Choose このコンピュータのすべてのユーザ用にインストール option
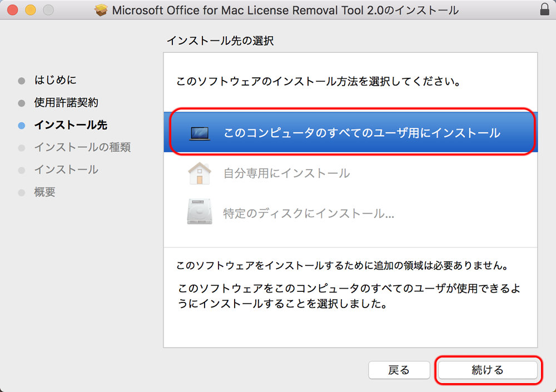Screen dimensions: 556x392 [351, 132]
